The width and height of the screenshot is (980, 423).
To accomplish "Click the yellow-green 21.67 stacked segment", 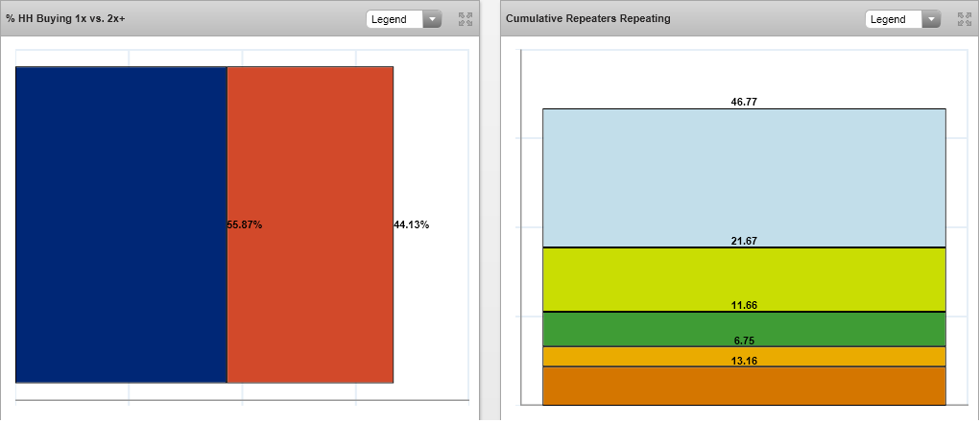I will tap(744, 280).
